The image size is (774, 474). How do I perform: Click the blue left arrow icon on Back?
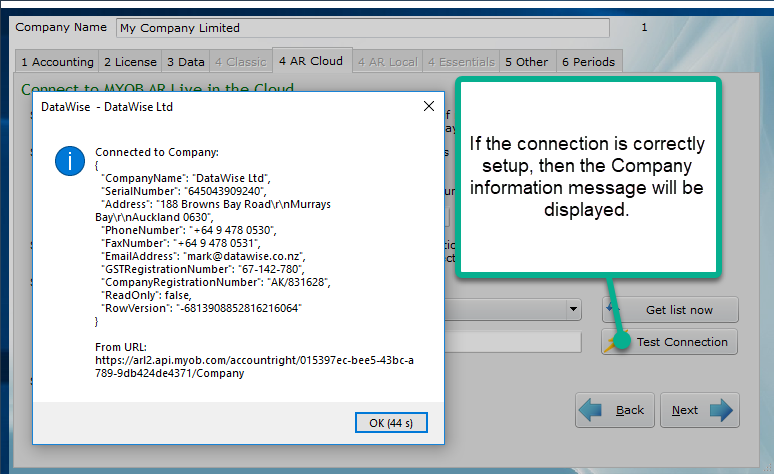point(590,410)
